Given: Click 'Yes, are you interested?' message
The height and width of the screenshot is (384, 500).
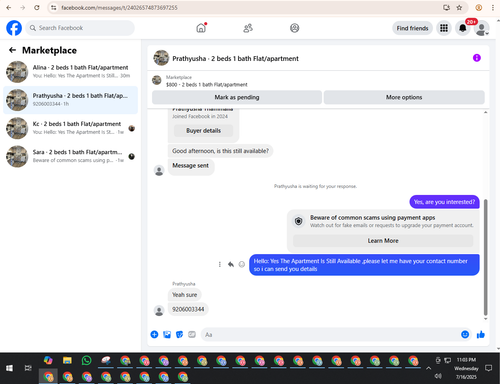Looking at the screenshot, I should click(444, 202).
